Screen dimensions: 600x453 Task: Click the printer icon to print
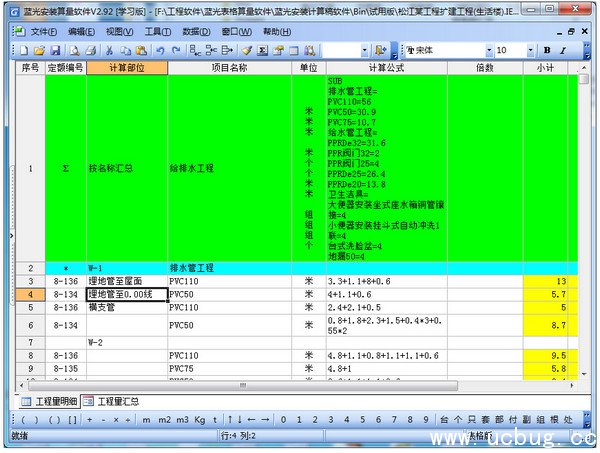(91, 51)
